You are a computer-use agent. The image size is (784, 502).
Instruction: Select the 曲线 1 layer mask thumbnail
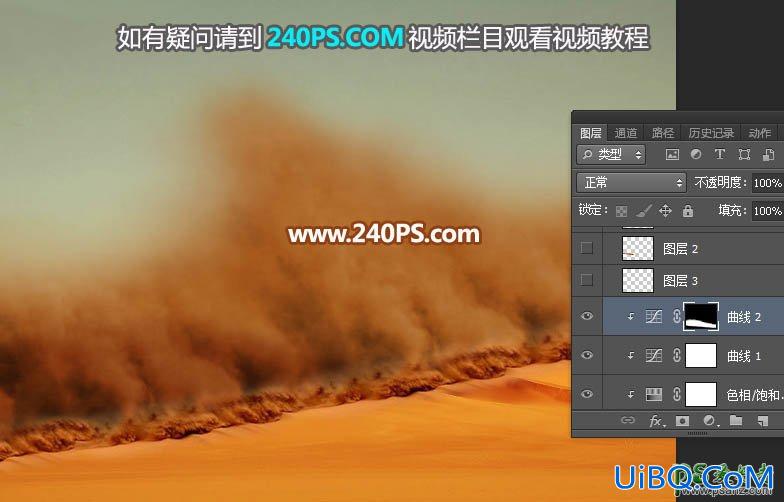(x=701, y=356)
